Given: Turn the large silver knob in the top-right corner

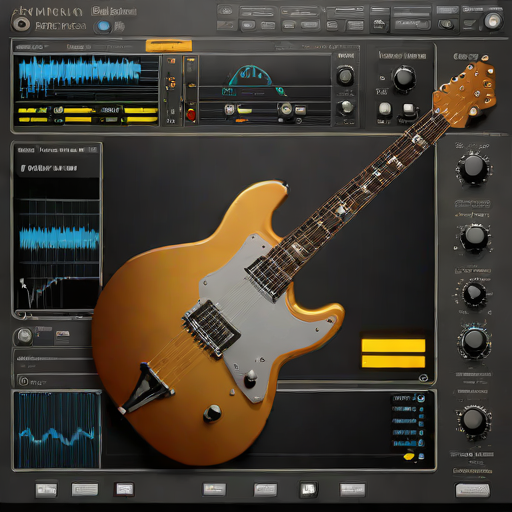Looking at the screenshot, I should coord(492,22).
